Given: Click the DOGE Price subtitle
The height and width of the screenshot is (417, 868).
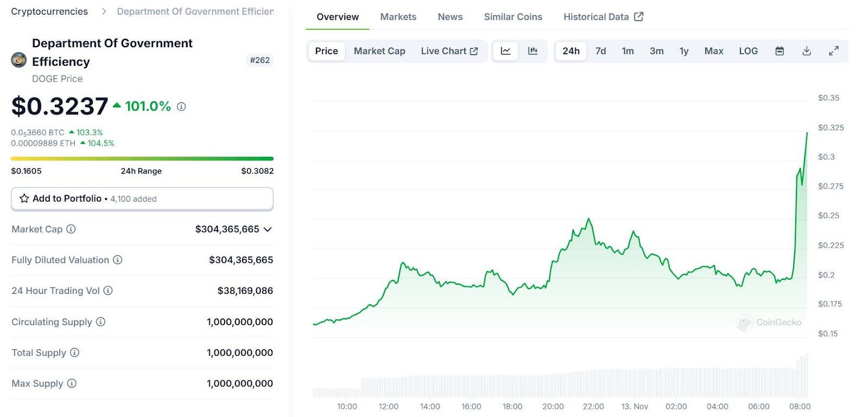Looking at the screenshot, I should click(58, 79).
